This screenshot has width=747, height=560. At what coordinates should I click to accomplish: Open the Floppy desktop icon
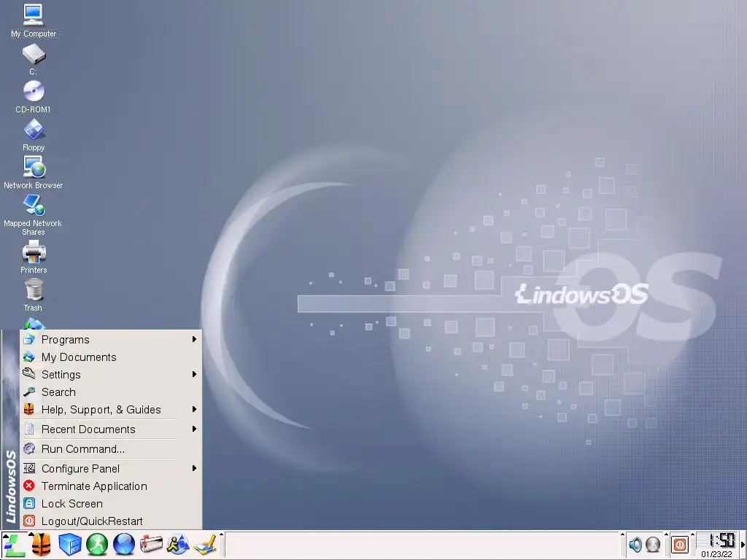(34, 135)
